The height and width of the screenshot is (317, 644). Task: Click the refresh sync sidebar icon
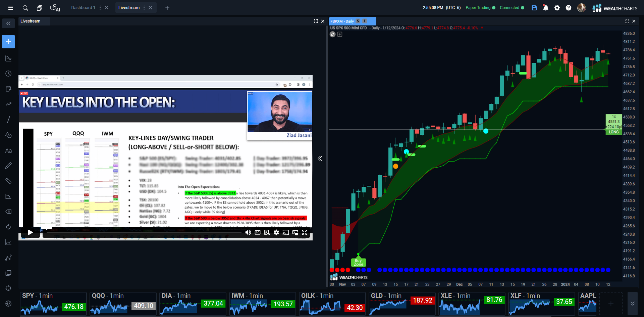8,227
